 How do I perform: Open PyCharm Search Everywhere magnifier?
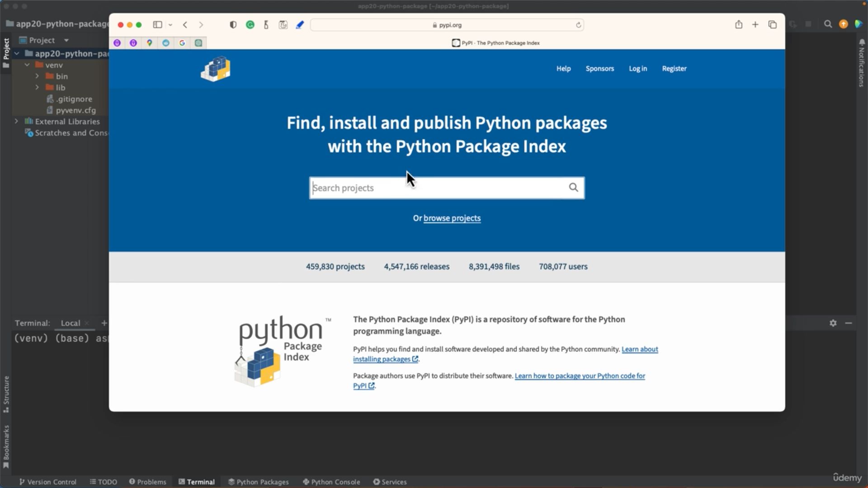[828, 24]
